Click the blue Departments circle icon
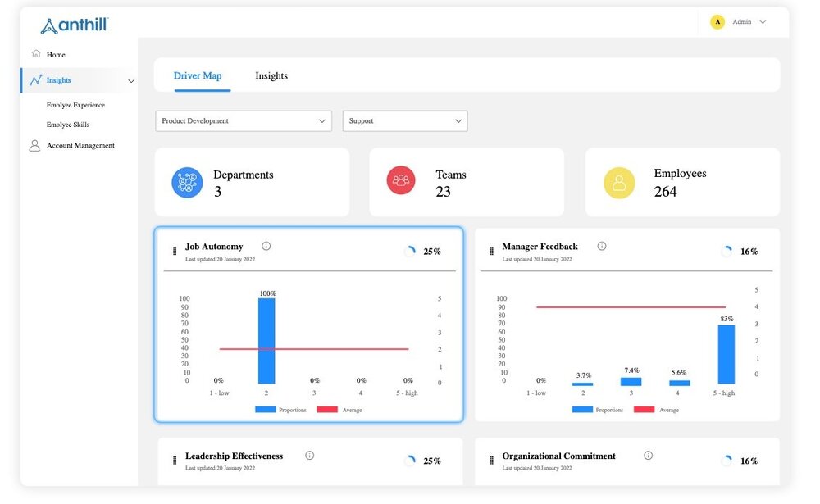 pyautogui.click(x=187, y=182)
